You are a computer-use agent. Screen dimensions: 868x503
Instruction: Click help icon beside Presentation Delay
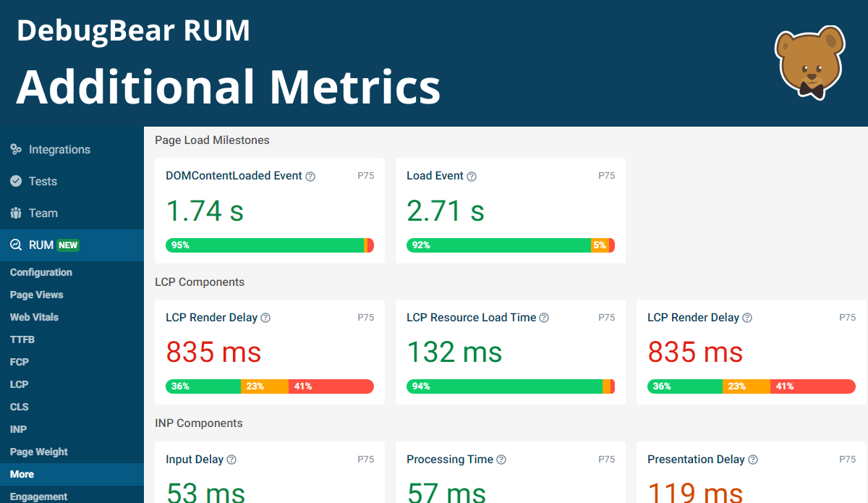753,460
